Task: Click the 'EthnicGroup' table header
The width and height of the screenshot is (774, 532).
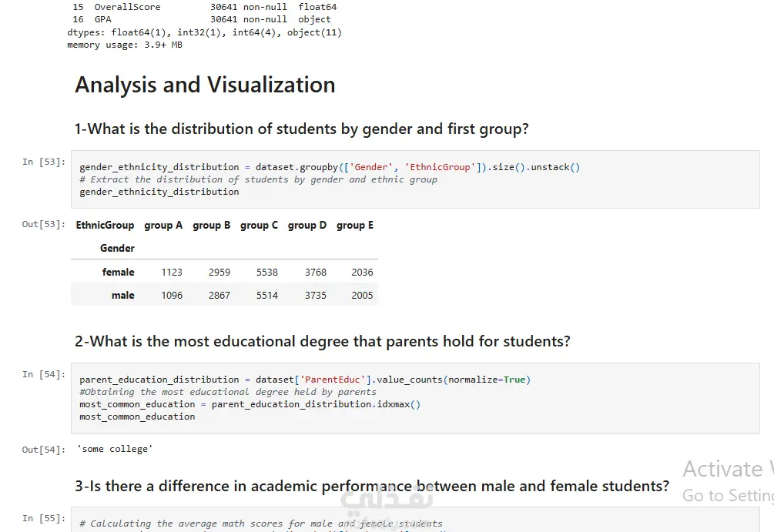Action: [x=105, y=226]
